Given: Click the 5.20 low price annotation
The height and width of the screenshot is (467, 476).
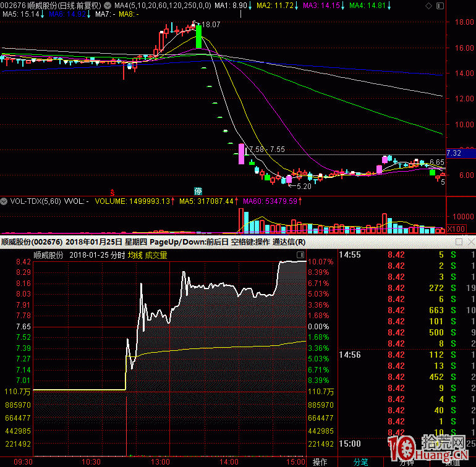Looking at the screenshot, I should (x=304, y=187).
